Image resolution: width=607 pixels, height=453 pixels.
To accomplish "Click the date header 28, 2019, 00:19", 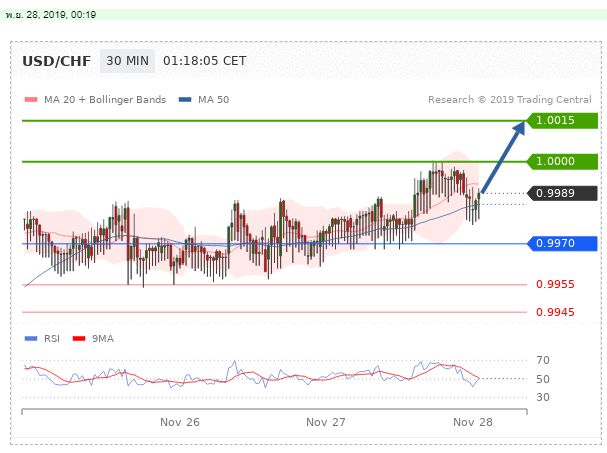I will [x=51, y=15].
